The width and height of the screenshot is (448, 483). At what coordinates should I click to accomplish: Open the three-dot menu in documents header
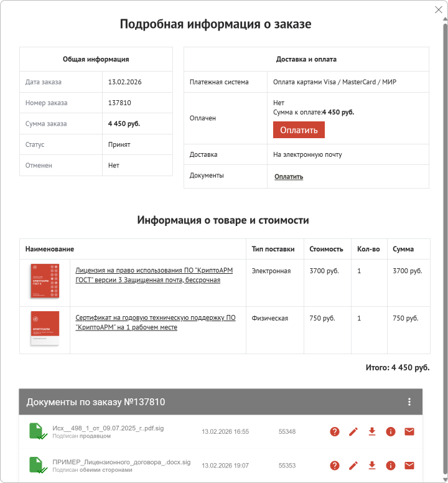pos(409,401)
